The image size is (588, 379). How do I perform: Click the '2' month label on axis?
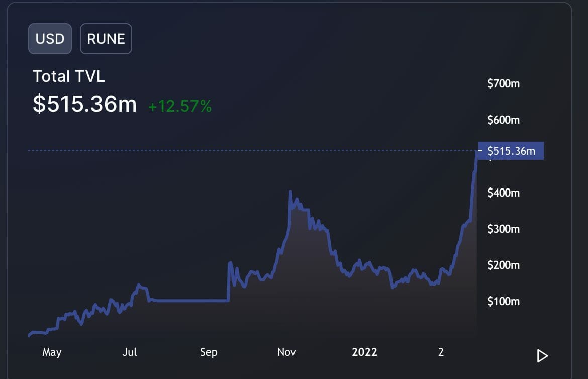pos(441,352)
